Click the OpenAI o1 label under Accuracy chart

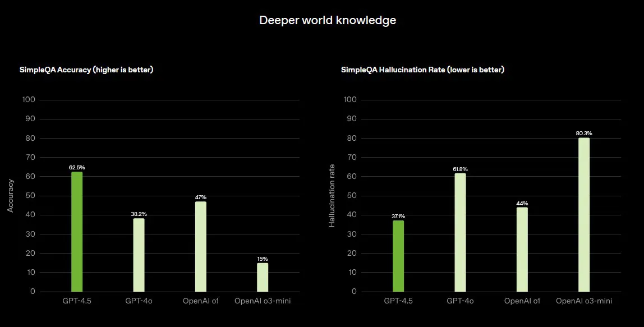point(201,301)
